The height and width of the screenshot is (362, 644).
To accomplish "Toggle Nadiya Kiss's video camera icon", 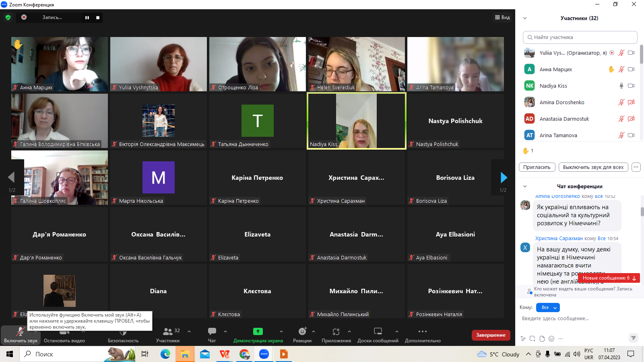I will [631, 86].
